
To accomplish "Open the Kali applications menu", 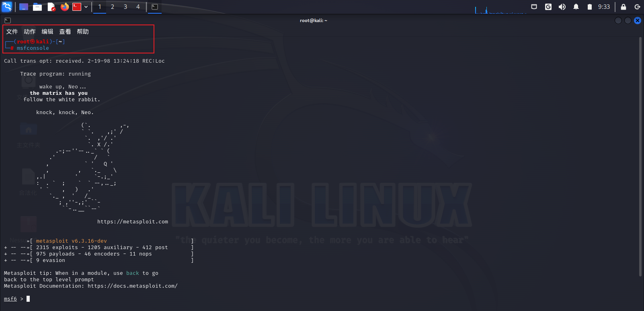I will click(x=7, y=7).
